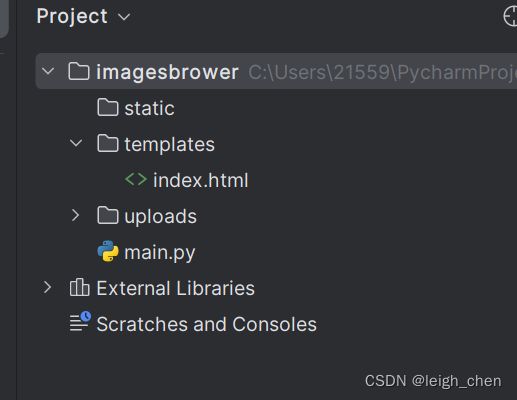Click the Project panel title text
Image resolution: width=517 pixels, height=400 pixels.
72,16
